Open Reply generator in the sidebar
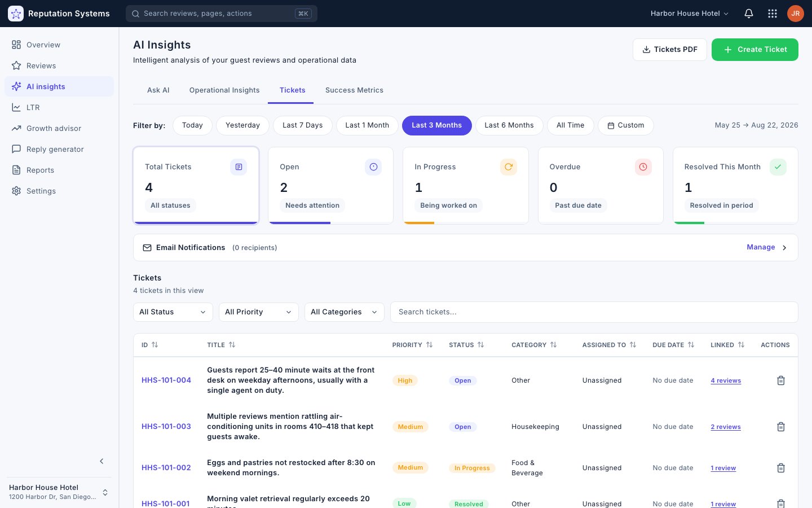The image size is (812, 508). pos(59,149)
